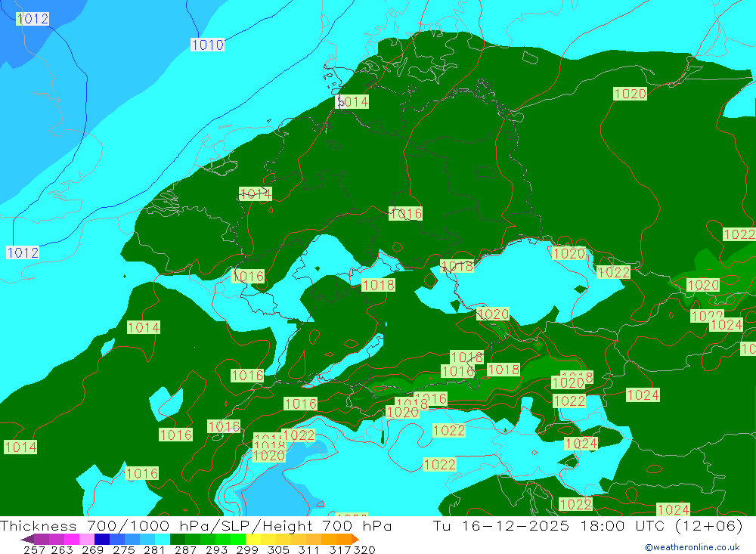Pick the light pink legend swatch
Screen dimensions: 756x554
(85, 539)
